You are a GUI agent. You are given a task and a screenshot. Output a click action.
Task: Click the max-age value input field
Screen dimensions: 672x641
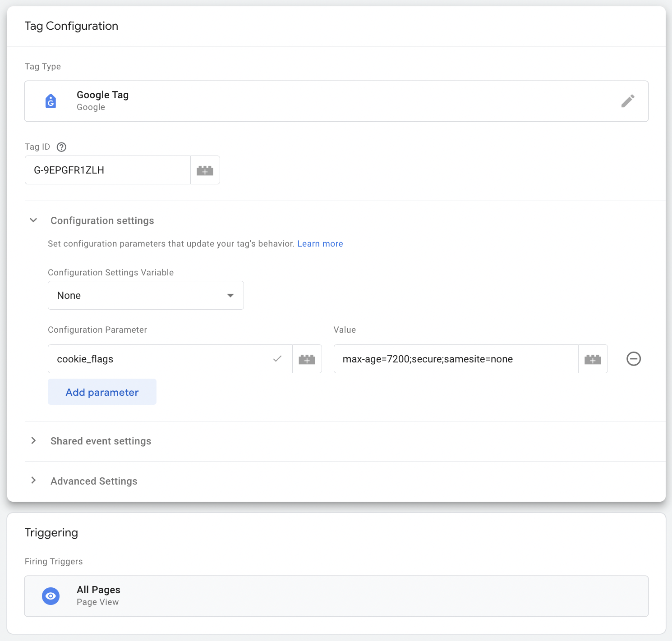tap(456, 359)
